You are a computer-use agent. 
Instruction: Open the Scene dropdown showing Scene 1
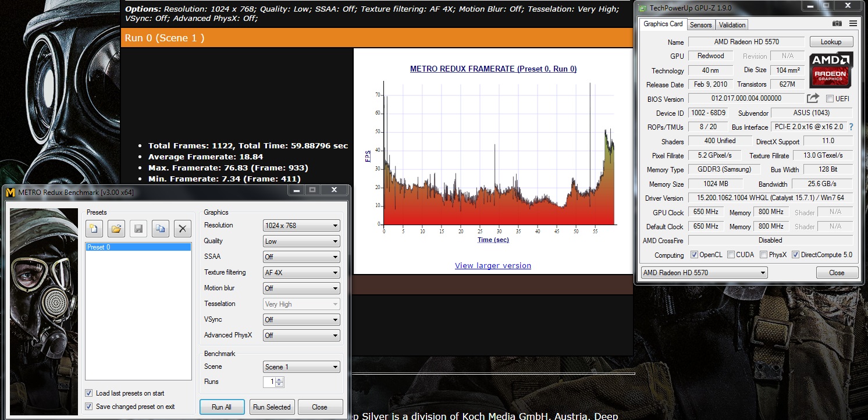point(301,367)
